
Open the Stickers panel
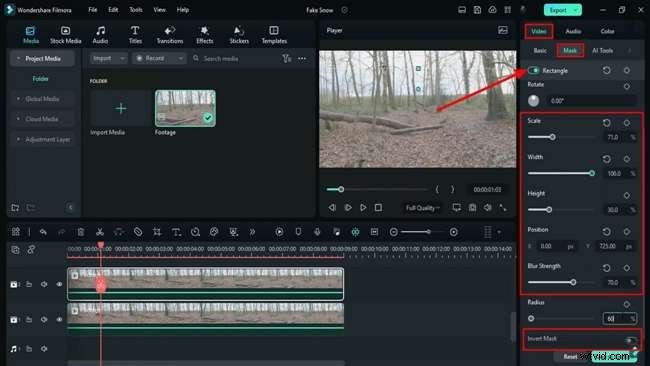[239, 35]
